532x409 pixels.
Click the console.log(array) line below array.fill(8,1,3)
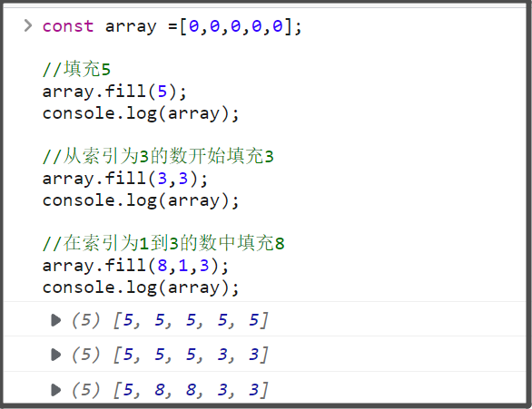141,287
